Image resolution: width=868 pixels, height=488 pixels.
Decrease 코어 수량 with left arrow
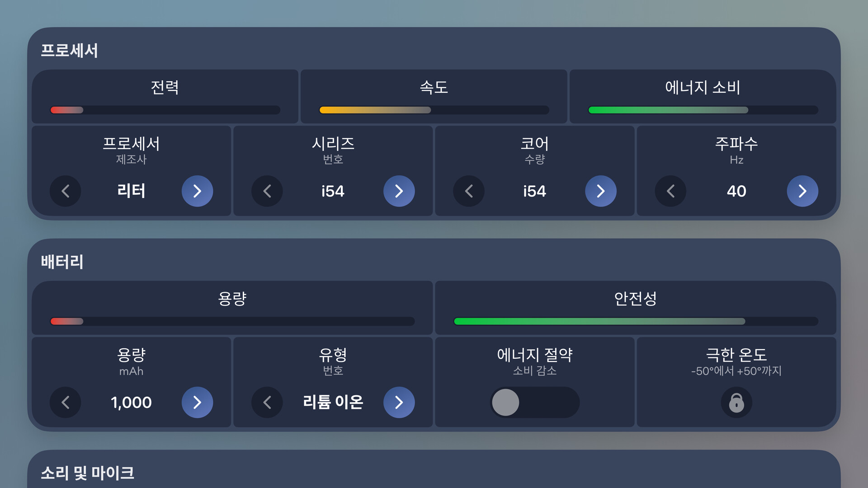pyautogui.click(x=469, y=191)
